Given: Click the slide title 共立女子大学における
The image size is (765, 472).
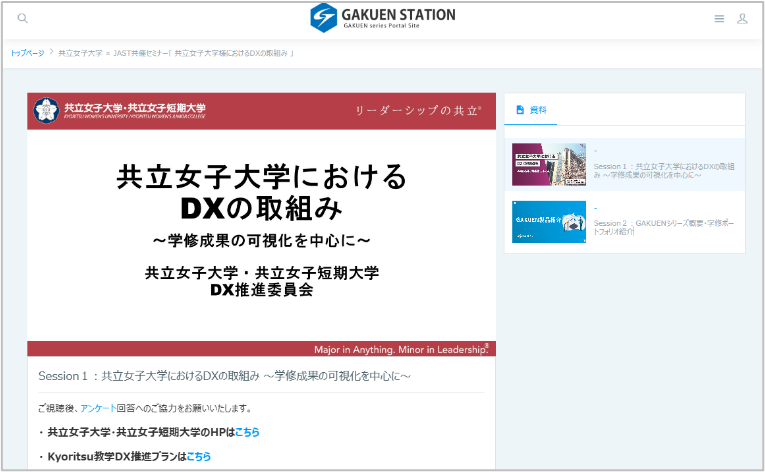Looking at the screenshot, I should pos(262,176).
